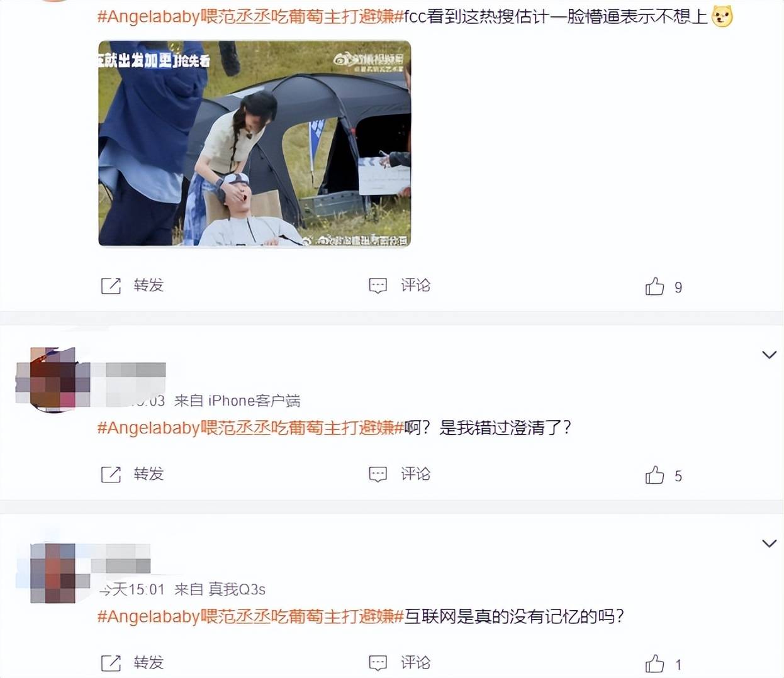The image size is (784, 678).
Task: Open hashtag link before '啊？是我错过澄清了'
Action: [x=250, y=428]
